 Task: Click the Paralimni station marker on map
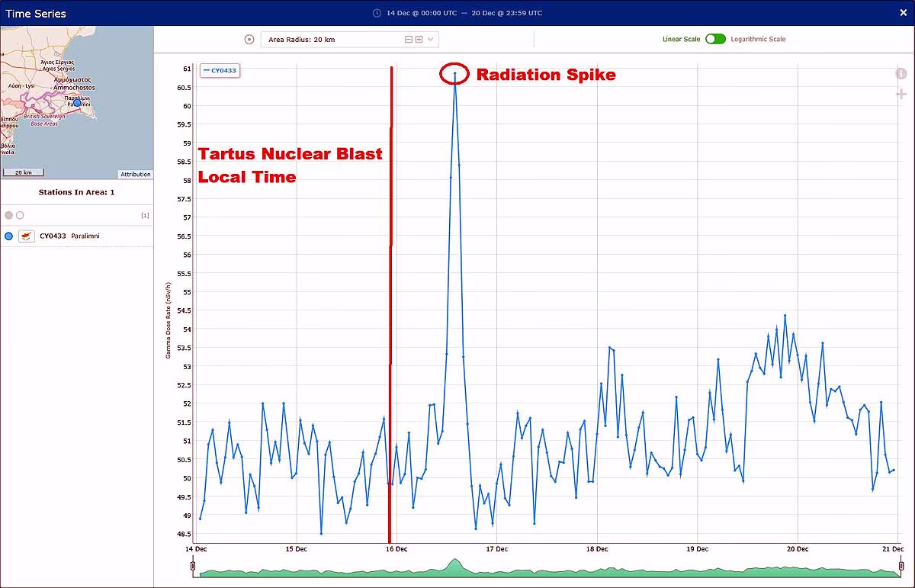(x=77, y=103)
